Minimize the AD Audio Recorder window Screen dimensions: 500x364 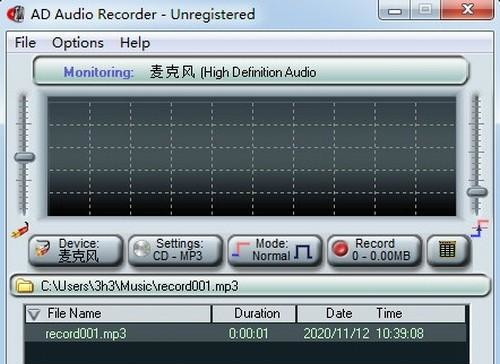(395, 11)
